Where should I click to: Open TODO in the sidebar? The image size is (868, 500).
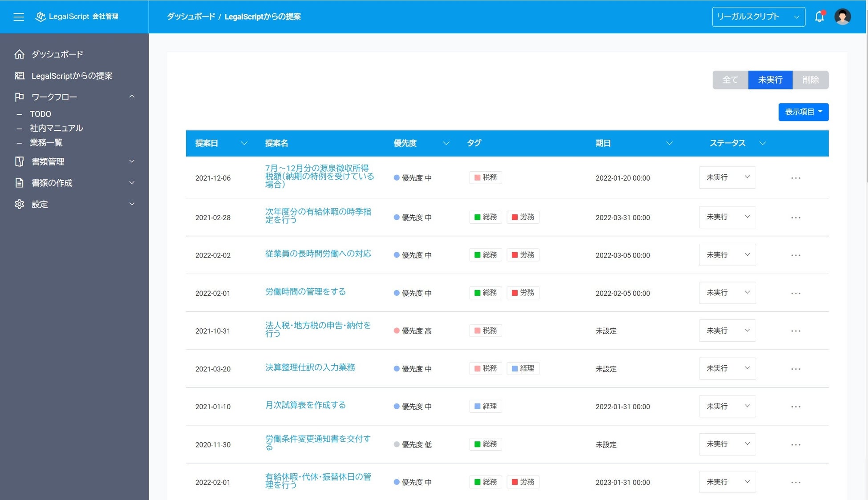pyautogui.click(x=41, y=114)
